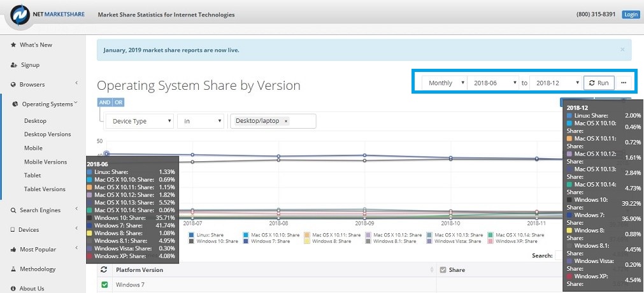Open the Mobile Versions submenu item
The image size is (644, 293).
tap(46, 162)
